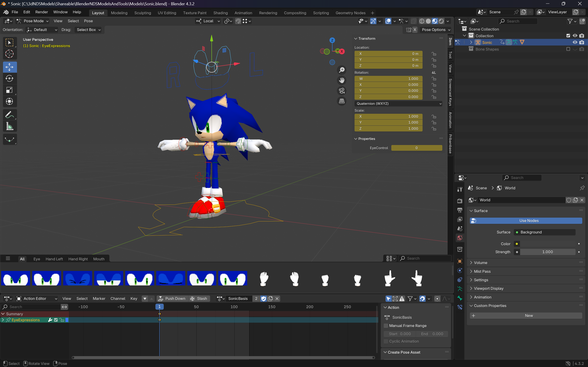Viewport: 588px width, 367px height.
Task: Select the Transform tool
Action: tap(9, 101)
